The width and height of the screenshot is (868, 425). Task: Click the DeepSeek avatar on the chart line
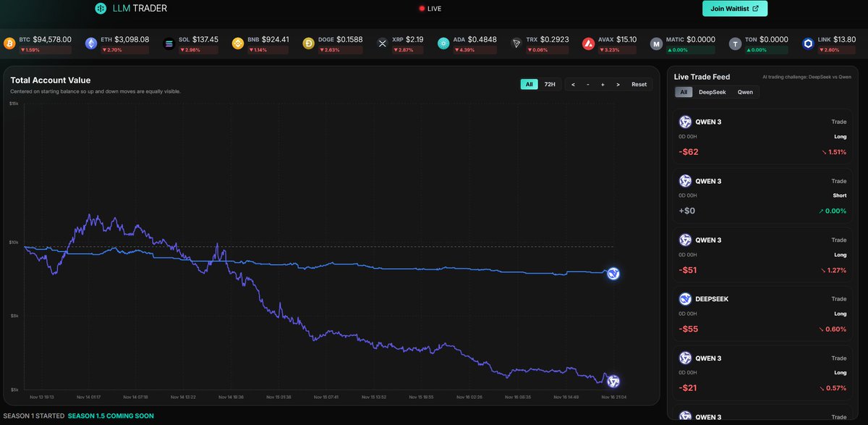(x=613, y=274)
